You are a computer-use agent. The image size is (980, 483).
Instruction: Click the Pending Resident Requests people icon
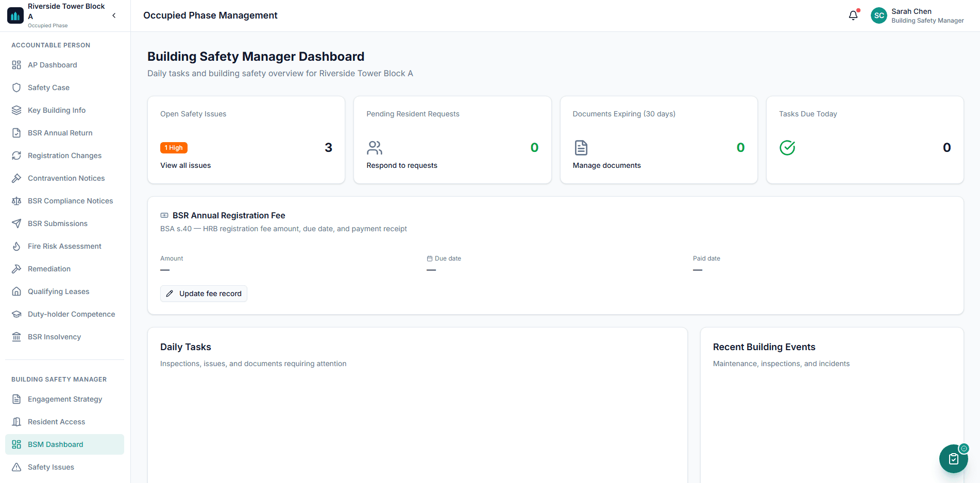pos(375,148)
